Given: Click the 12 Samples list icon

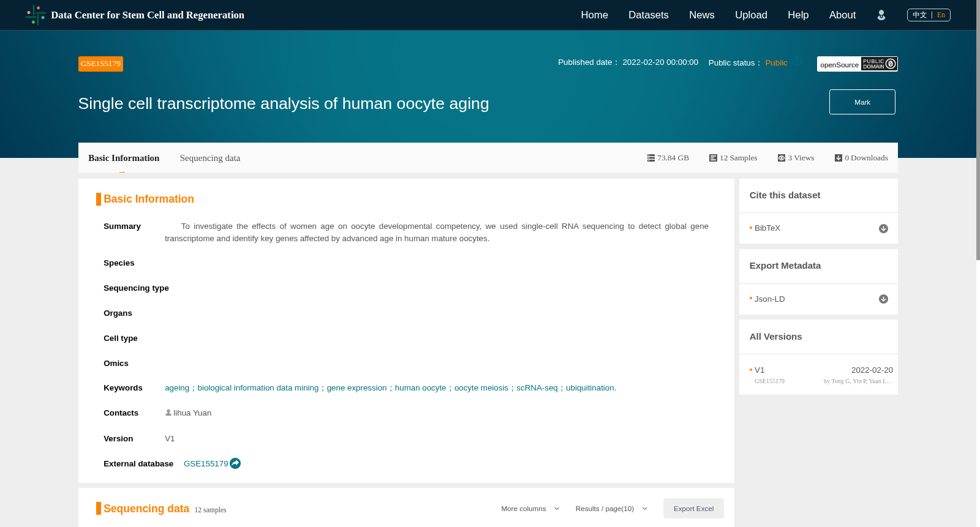Looking at the screenshot, I should [x=713, y=158].
